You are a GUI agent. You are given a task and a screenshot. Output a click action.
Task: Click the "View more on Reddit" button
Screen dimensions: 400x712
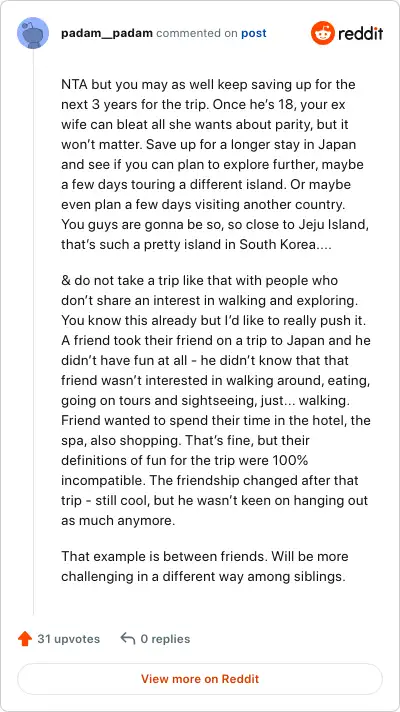click(200, 679)
